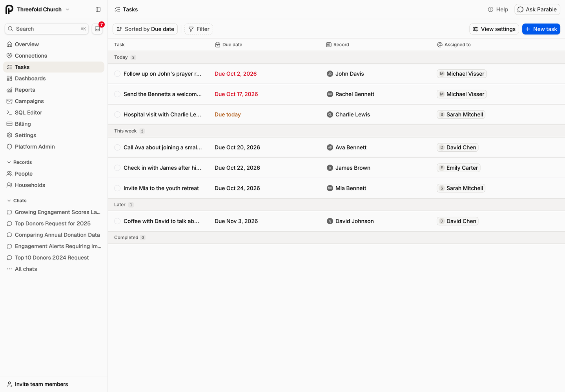Image resolution: width=565 pixels, height=392 pixels.
Task: Mark 'Follow up on John's prayer' task complete
Action: coord(117,74)
